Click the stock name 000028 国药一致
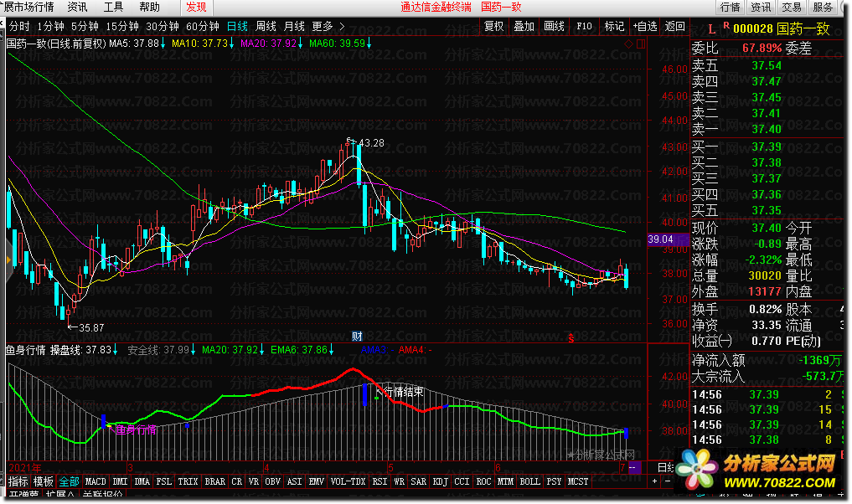The width and height of the screenshot is (852, 504). pos(782,28)
